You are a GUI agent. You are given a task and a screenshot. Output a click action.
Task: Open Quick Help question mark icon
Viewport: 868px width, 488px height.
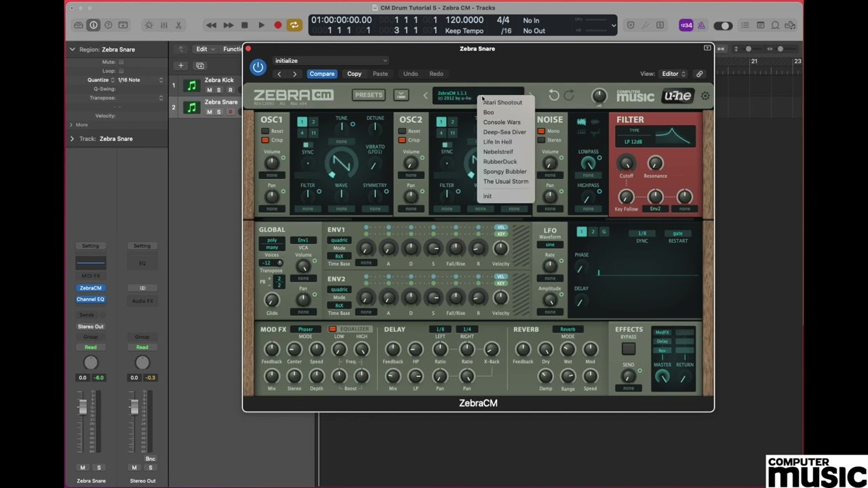tap(108, 25)
